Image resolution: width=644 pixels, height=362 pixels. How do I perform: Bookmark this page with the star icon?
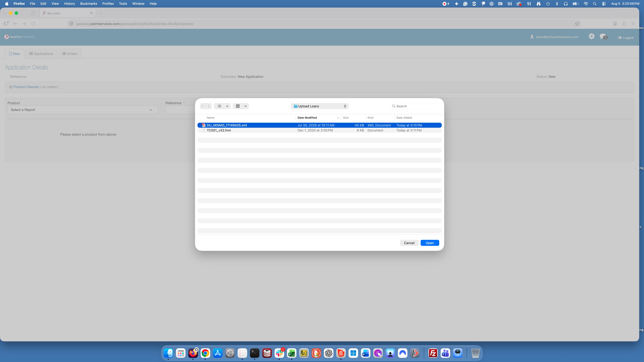point(577,24)
